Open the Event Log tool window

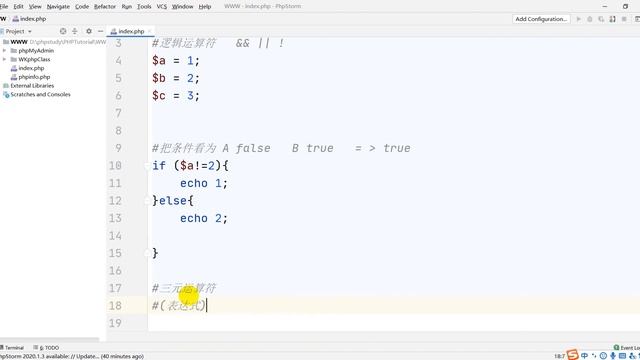(x=627, y=348)
